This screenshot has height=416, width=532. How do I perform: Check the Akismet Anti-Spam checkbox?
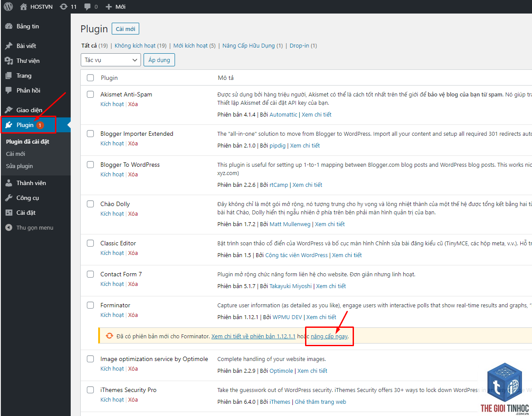pyautogui.click(x=90, y=94)
